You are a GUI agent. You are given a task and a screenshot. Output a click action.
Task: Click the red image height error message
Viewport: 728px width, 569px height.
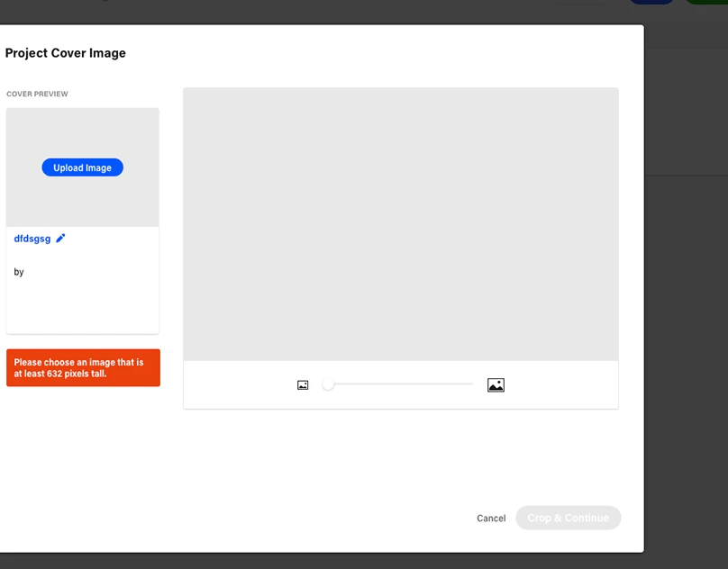point(83,367)
